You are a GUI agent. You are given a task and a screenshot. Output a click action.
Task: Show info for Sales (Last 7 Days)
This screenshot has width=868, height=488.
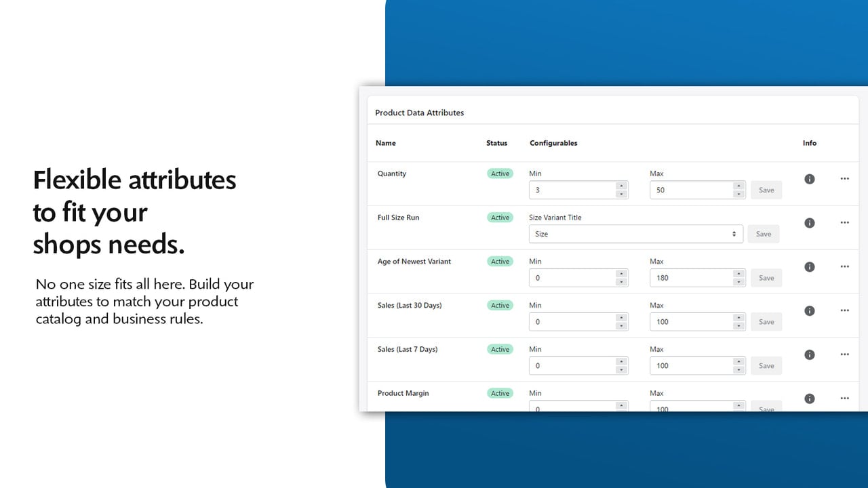coord(809,355)
